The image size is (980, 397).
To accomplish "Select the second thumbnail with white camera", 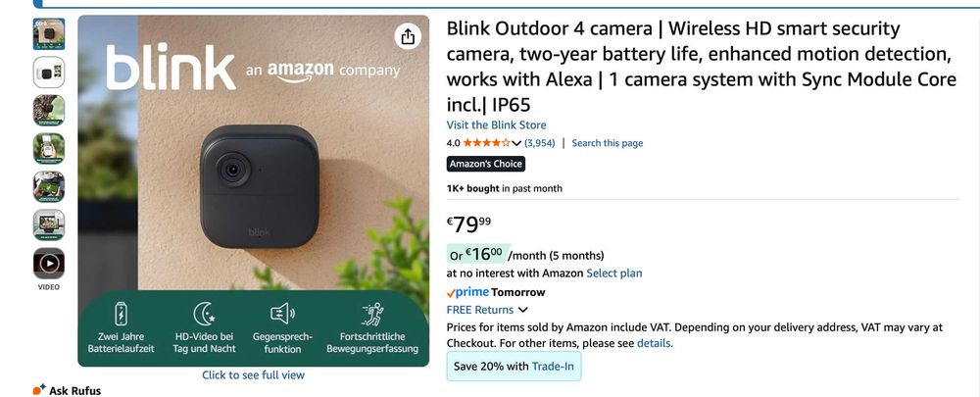I will click(49, 72).
